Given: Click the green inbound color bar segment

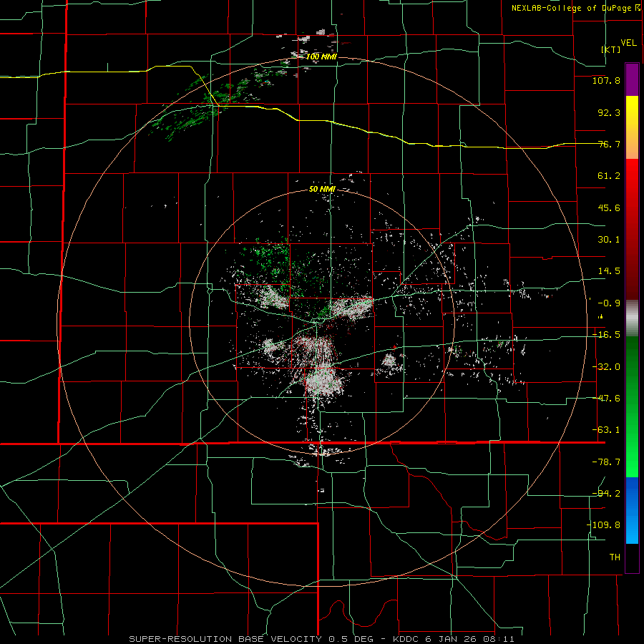Looking at the screenshot, I should [x=632, y=406].
